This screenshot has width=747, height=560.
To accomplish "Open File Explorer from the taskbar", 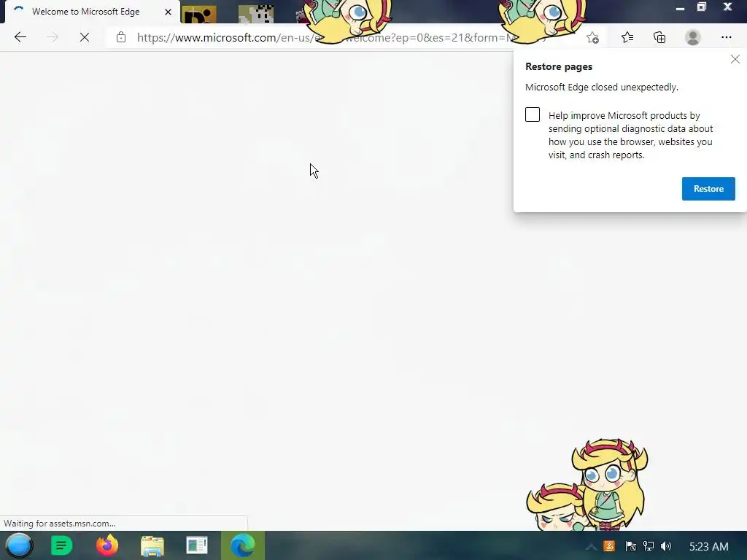I will pyautogui.click(x=152, y=545).
